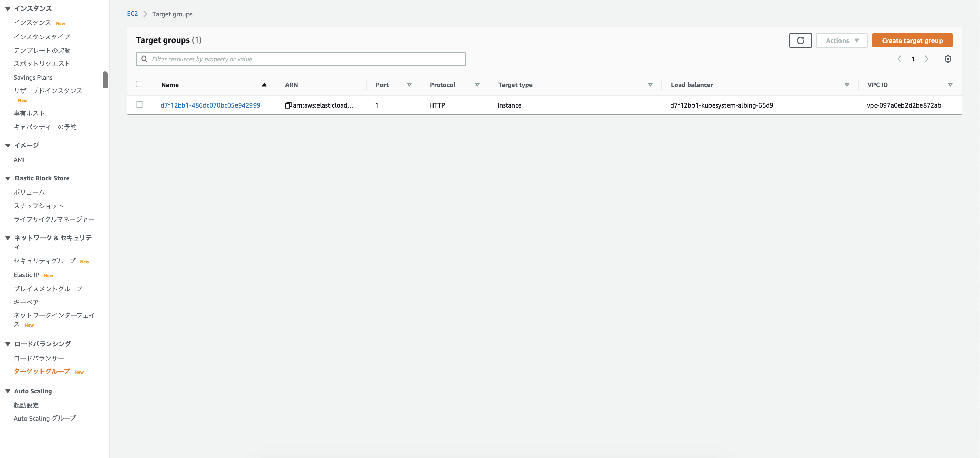980x458 pixels.
Task: Collapse the ロードバランシング section
Action: 7,344
